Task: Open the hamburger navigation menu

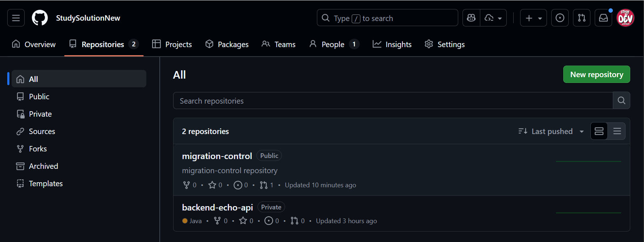Action: (x=16, y=18)
